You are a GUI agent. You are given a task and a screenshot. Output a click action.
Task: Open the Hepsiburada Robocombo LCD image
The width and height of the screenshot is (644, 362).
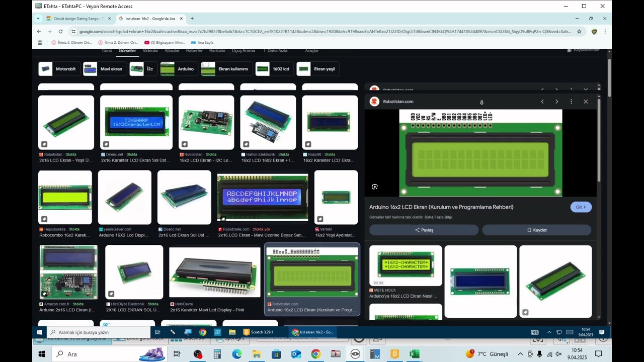[x=65, y=197]
